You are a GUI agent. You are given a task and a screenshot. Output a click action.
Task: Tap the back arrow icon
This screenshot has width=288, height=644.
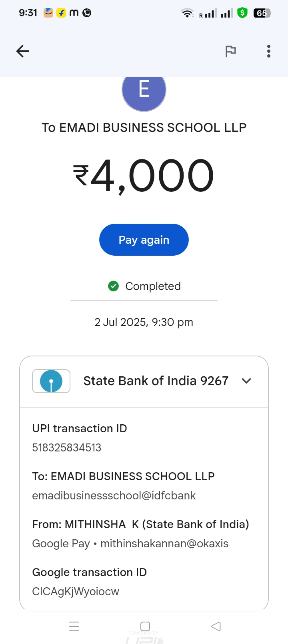[22, 51]
